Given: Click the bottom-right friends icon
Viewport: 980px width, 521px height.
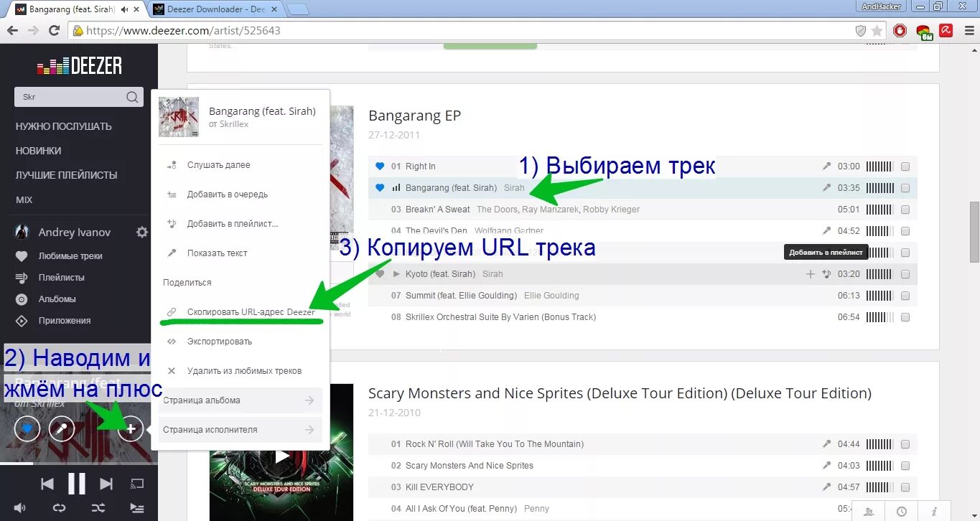Looking at the screenshot, I should point(869,512).
